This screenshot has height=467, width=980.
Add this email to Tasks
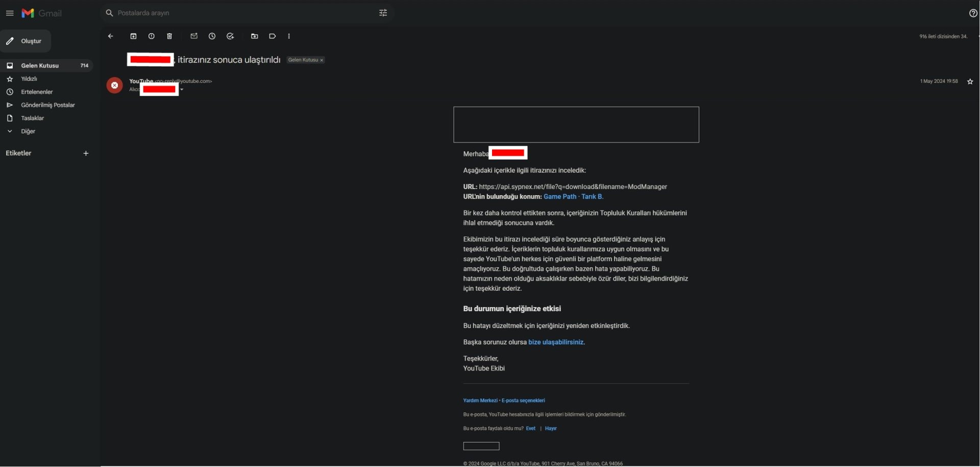[231, 36]
